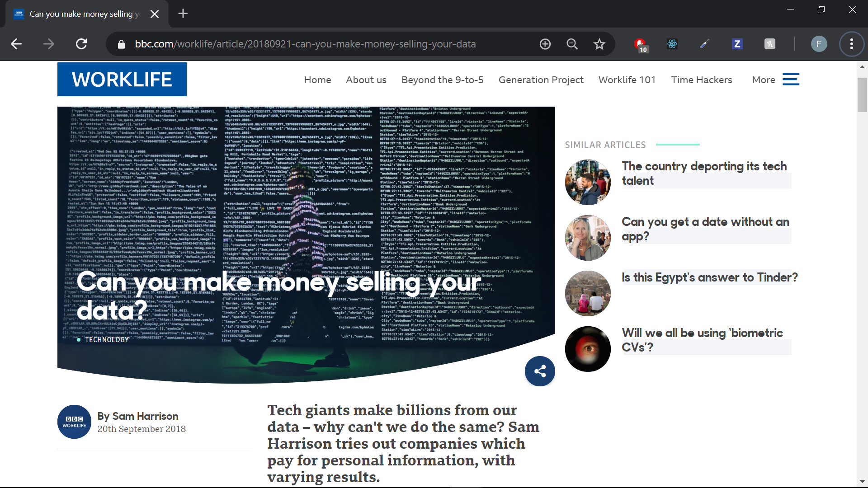Open a new browser tab
The width and height of the screenshot is (868, 488).
pos(183,14)
